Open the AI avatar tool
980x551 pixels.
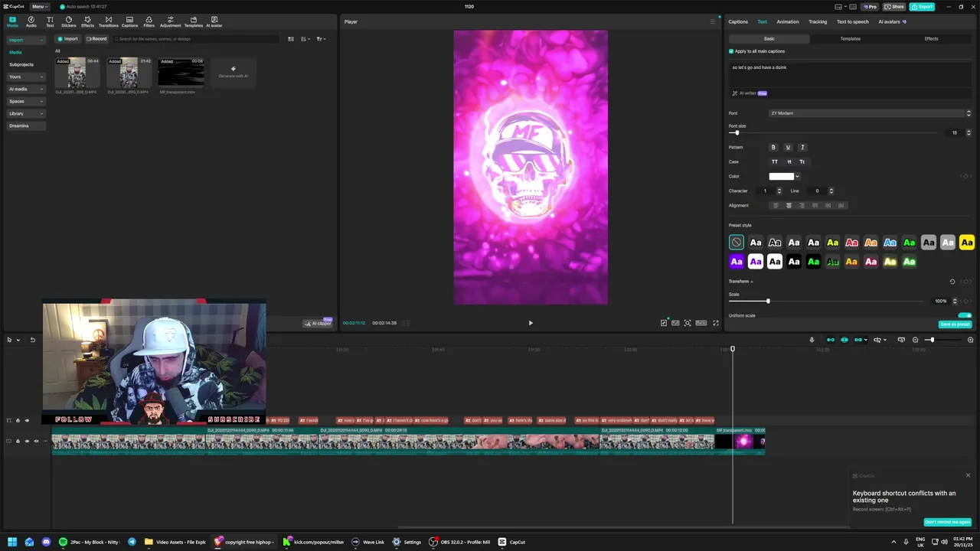(214, 21)
